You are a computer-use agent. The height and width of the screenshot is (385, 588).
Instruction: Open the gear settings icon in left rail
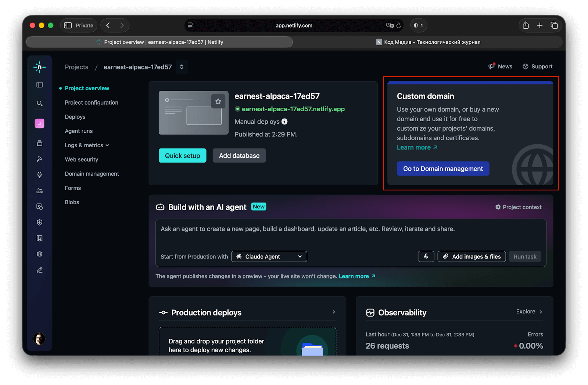point(39,254)
